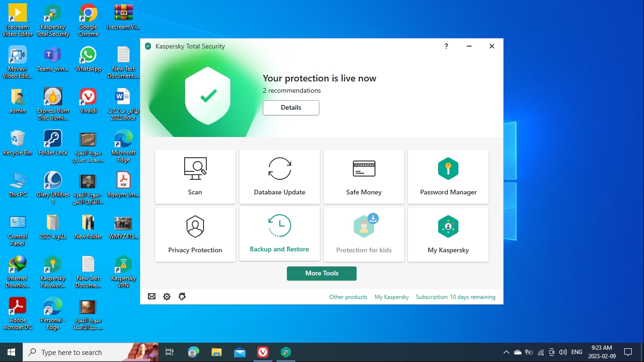This screenshot has width=644, height=362.
Task: Open File Explorer from taskbar
Action: [x=216, y=352]
